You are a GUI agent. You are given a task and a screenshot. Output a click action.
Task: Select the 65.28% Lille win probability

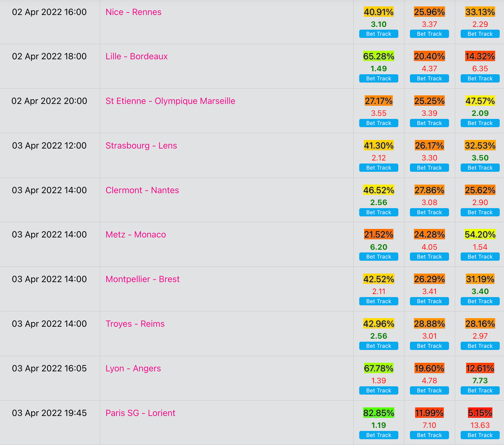click(x=379, y=56)
